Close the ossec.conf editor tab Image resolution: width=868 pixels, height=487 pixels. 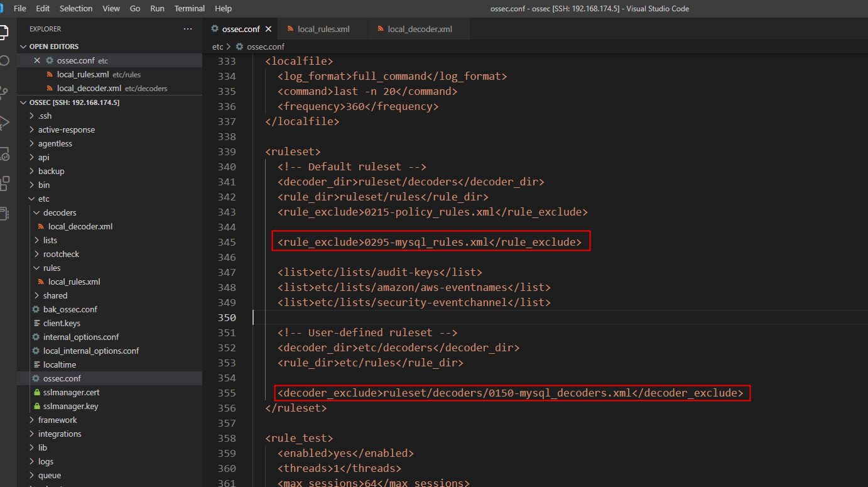click(268, 29)
